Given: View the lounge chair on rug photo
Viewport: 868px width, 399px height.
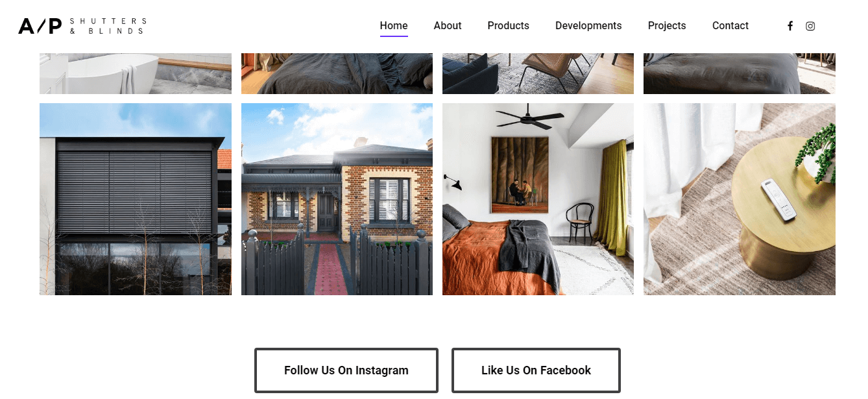Looking at the screenshot, I should 538,73.
